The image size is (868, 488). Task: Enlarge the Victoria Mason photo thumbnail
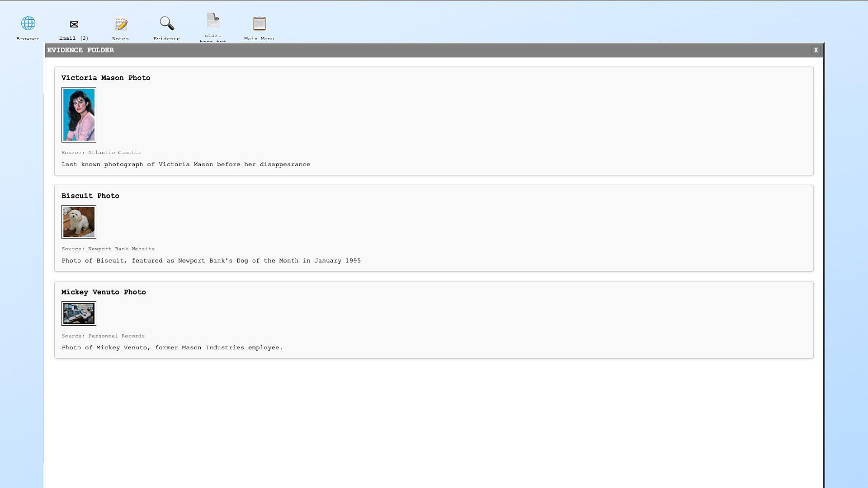tap(79, 115)
